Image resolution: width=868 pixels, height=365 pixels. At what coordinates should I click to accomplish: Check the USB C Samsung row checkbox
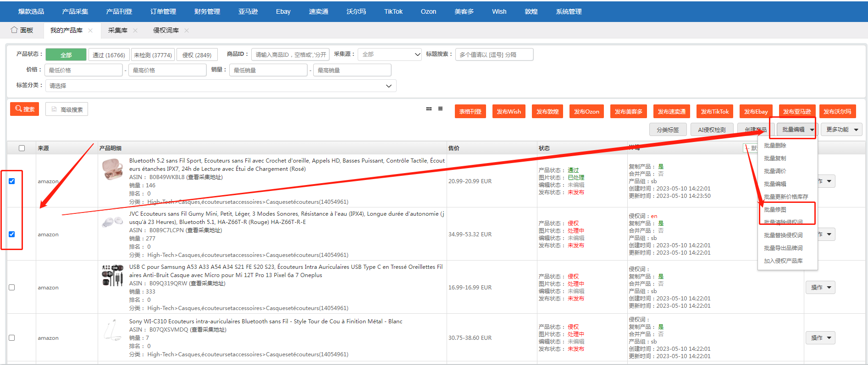(x=12, y=287)
